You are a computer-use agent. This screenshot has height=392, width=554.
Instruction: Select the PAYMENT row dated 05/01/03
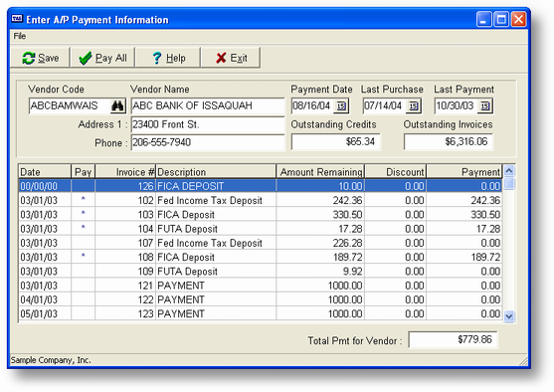click(x=261, y=313)
